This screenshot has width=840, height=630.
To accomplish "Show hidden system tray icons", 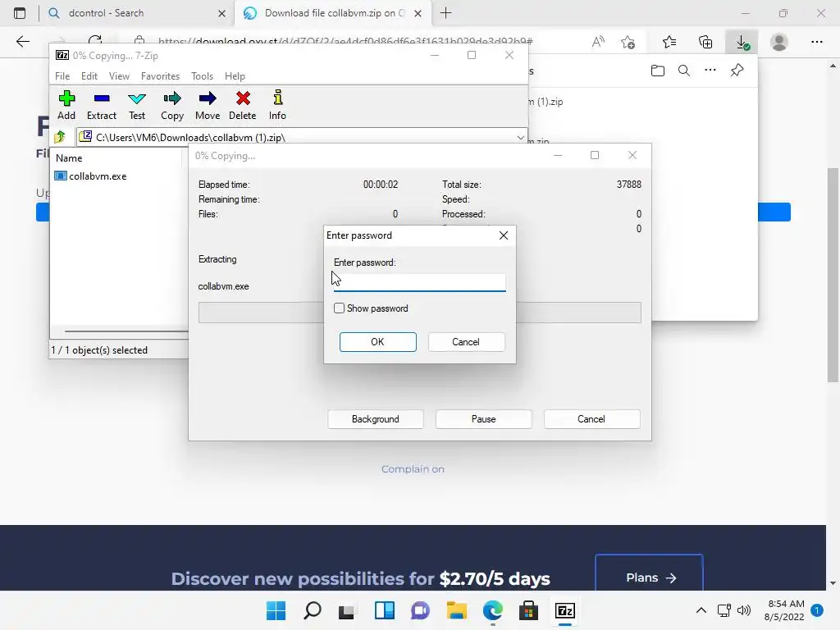I will click(701, 610).
